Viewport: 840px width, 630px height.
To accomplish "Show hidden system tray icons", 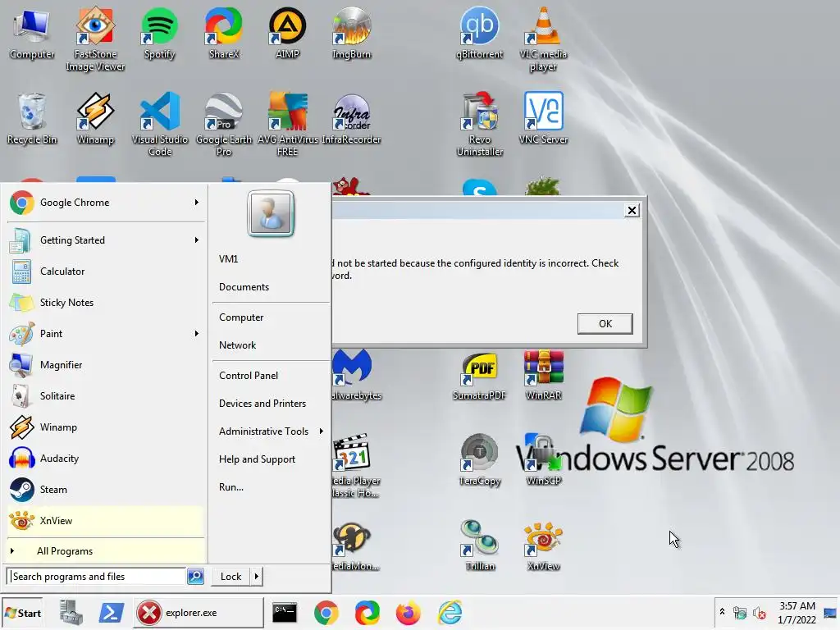I will [x=722, y=612].
